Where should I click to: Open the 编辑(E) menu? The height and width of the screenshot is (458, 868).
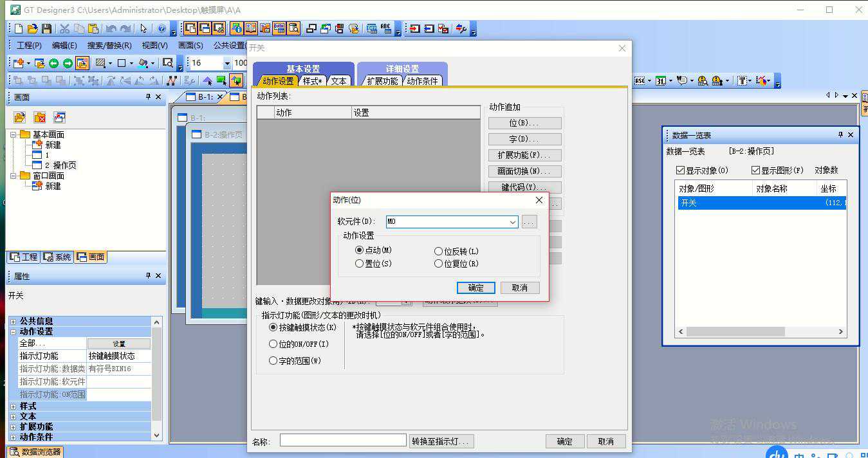64,46
